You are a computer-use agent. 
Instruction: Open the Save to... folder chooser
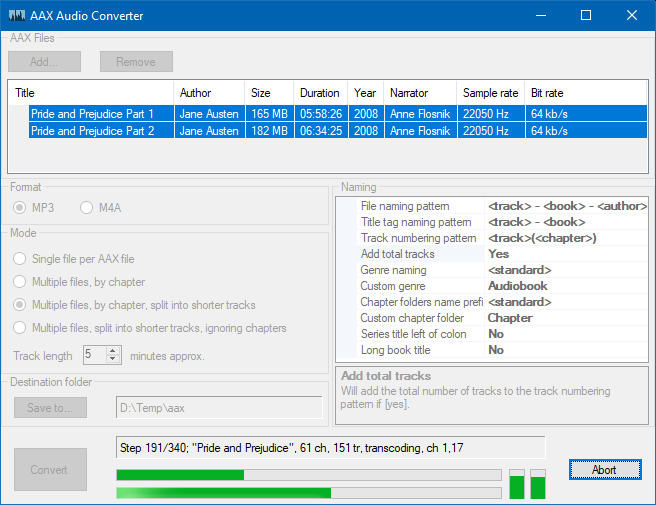pyautogui.click(x=50, y=408)
